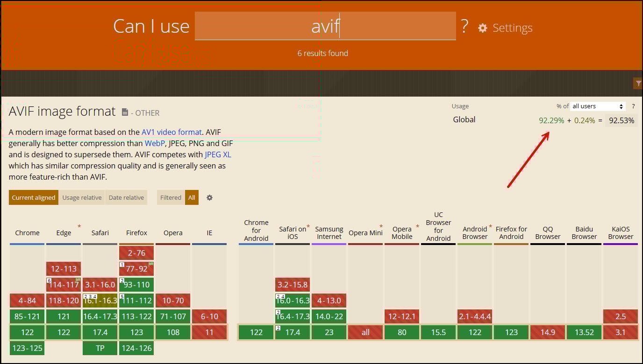Click the question mark beside the search box
This screenshot has height=364, width=643.
(x=464, y=27)
